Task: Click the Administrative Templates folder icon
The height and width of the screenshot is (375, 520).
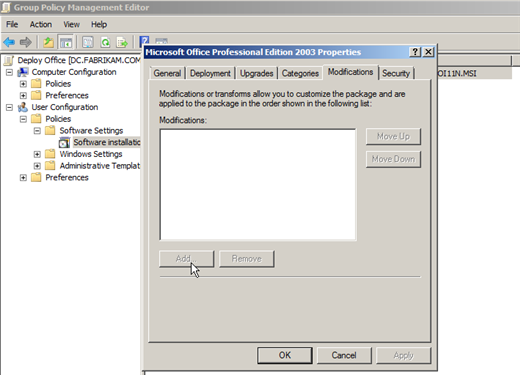Action: (50, 165)
